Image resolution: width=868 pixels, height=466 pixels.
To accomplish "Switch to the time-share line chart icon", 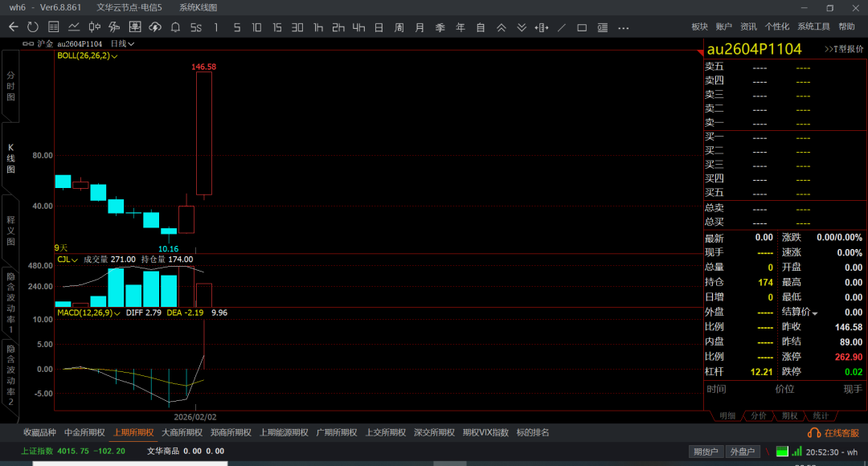I will [74, 27].
